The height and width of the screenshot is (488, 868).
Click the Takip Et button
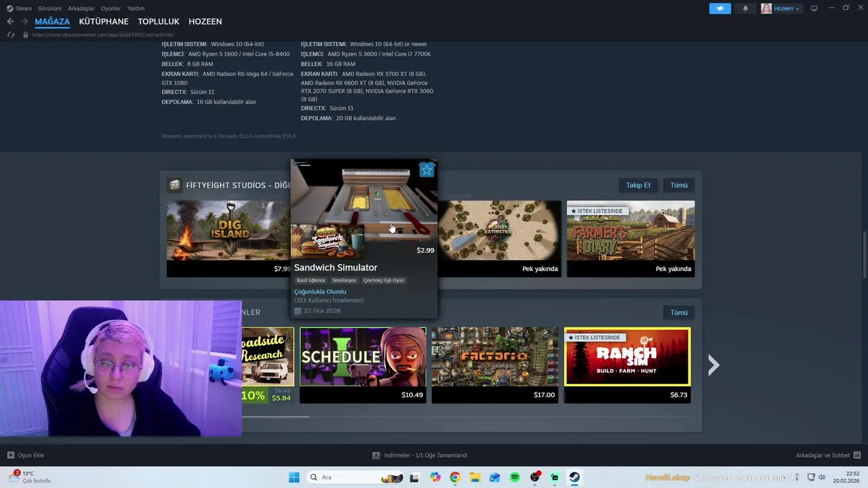(x=638, y=185)
